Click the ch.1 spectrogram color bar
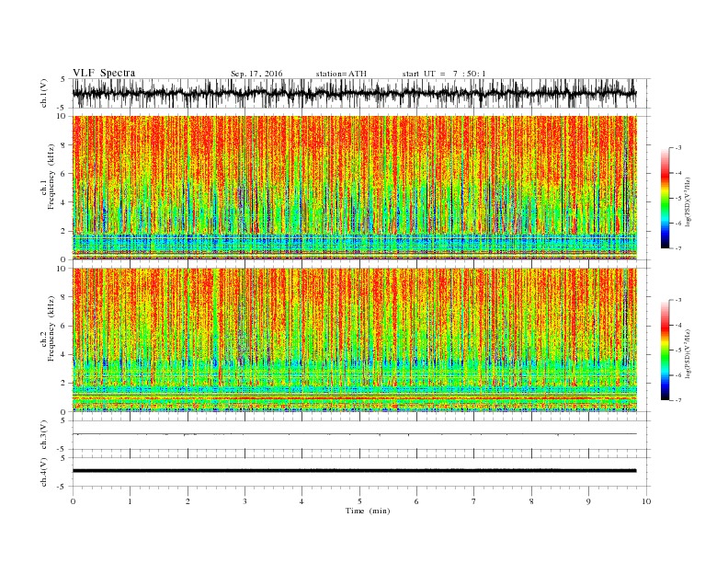Image resolution: width=728 pixels, height=563 pixels. pyautogui.click(x=665, y=198)
